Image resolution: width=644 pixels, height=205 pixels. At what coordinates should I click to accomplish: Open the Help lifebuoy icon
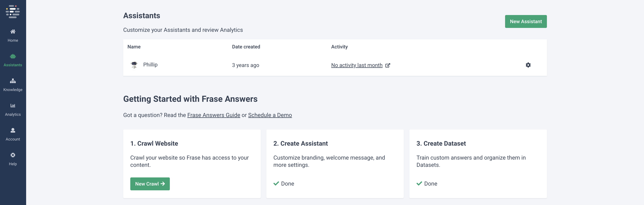click(13, 155)
